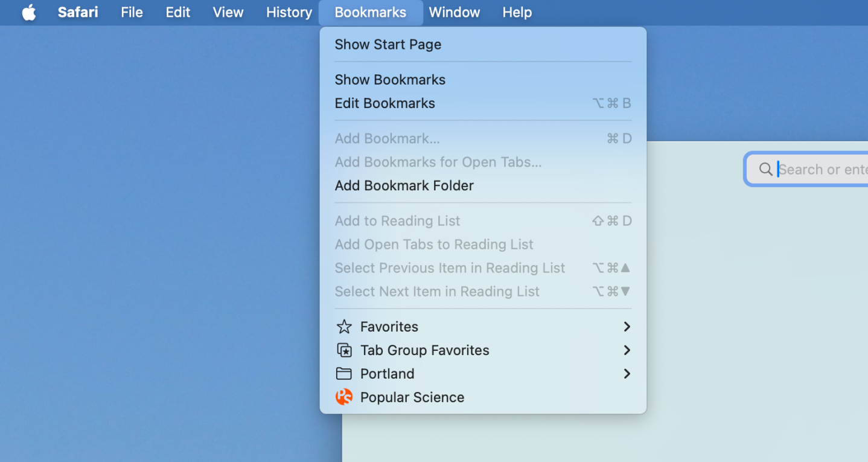Select Show Start Page
Image resolution: width=868 pixels, height=462 pixels.
point(388,44)
